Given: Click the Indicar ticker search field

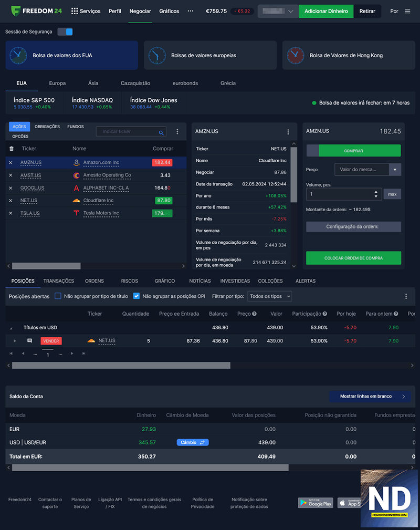Looking at the screenshot, I should click(x=131, y=131).
